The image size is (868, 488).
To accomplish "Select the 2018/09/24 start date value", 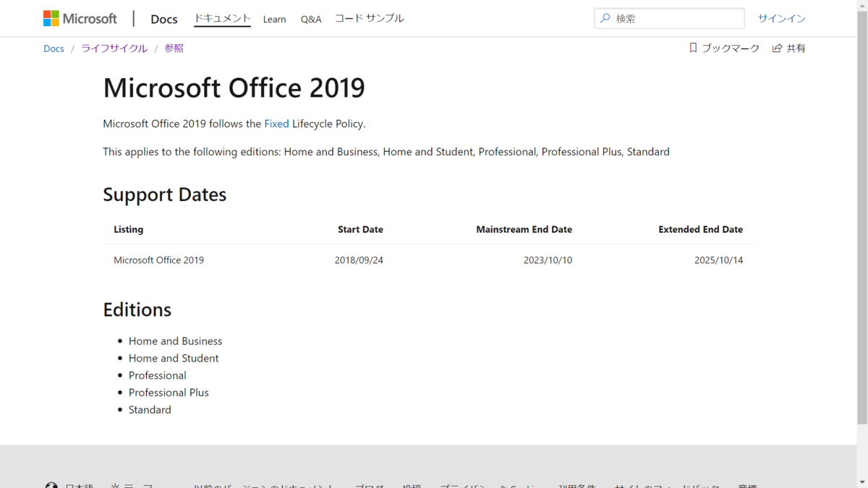I will (x=359, y=260).
